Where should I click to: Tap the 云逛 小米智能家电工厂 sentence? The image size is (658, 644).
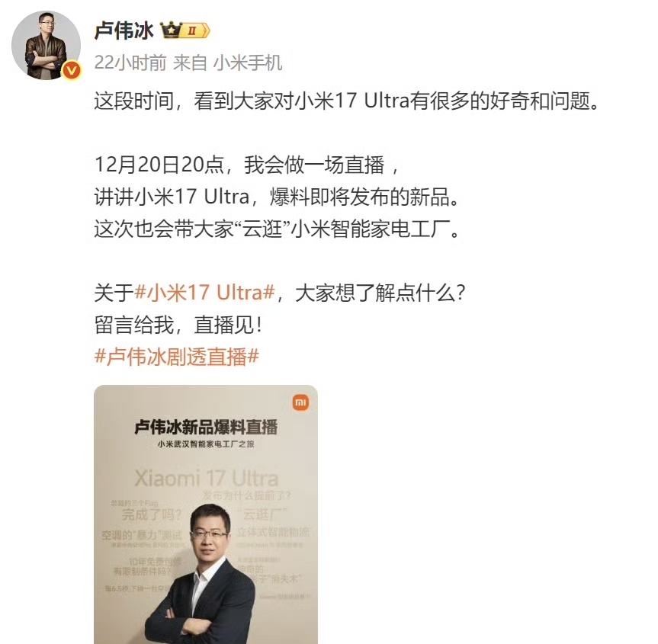[278, 229]
